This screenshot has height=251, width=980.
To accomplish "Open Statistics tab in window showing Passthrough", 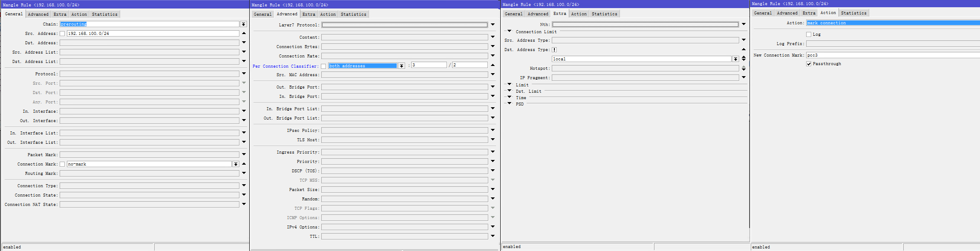I will point(853,13).
